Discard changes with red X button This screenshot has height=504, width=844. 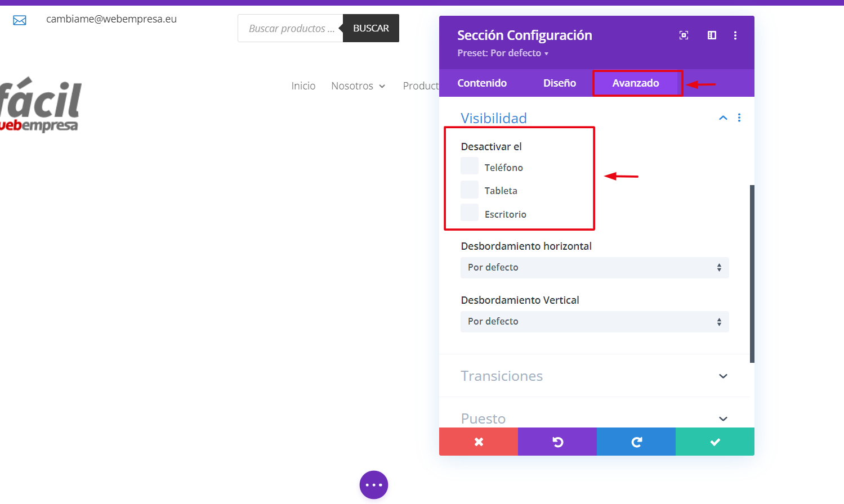[479, 442]
